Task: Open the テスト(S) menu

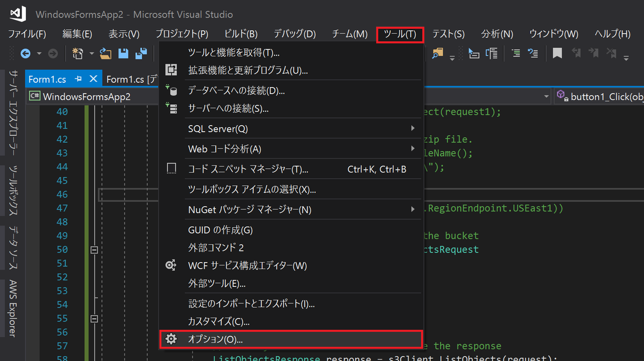Action: 448,34
